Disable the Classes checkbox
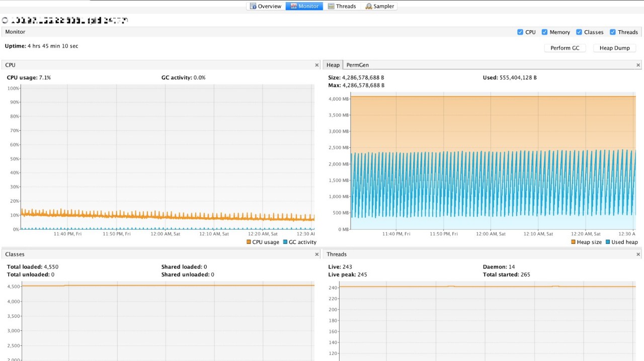The image size is (644, 361). [579, 32]
